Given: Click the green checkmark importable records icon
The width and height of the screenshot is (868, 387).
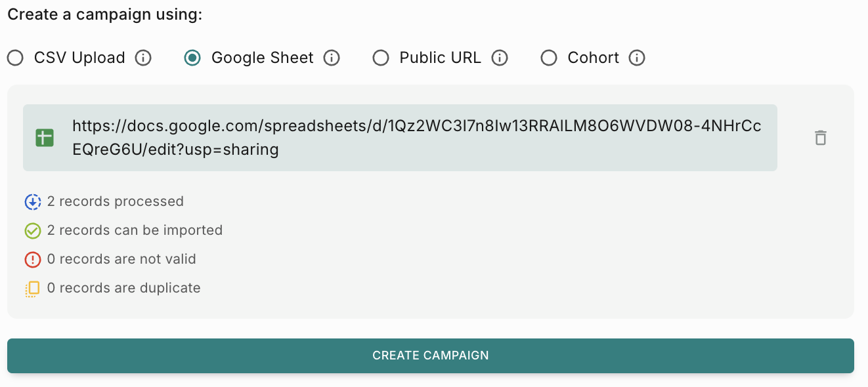Looking at the screenshot, I should [x=33, y=231].
